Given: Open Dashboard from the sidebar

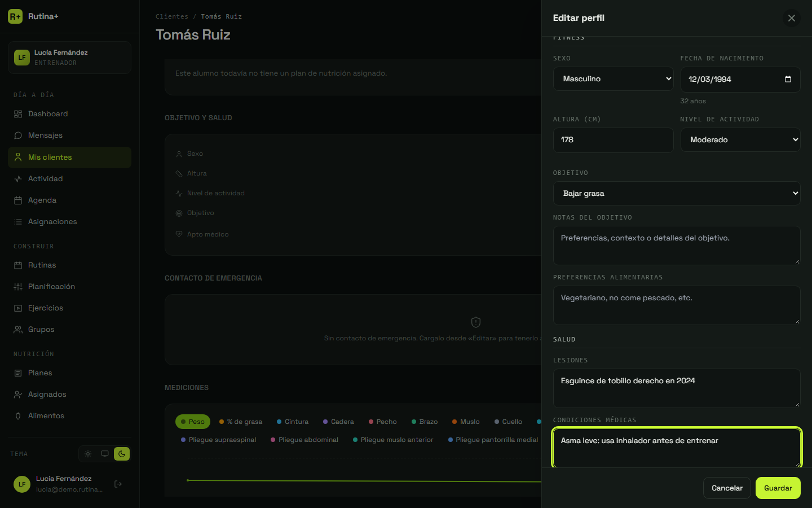Looking at the screenshot, I should 69,114.
